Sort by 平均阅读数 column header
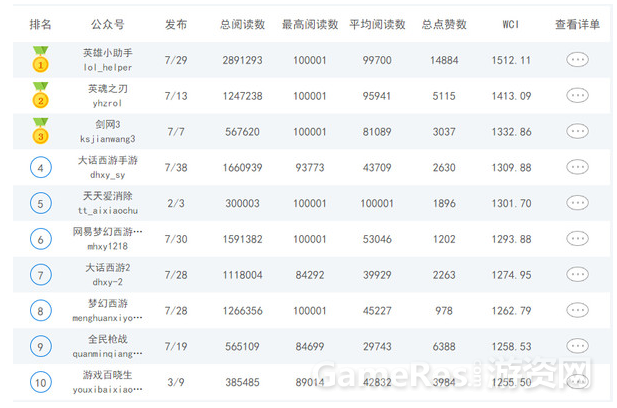Screen dimensions: 617x408 [377, 24]
